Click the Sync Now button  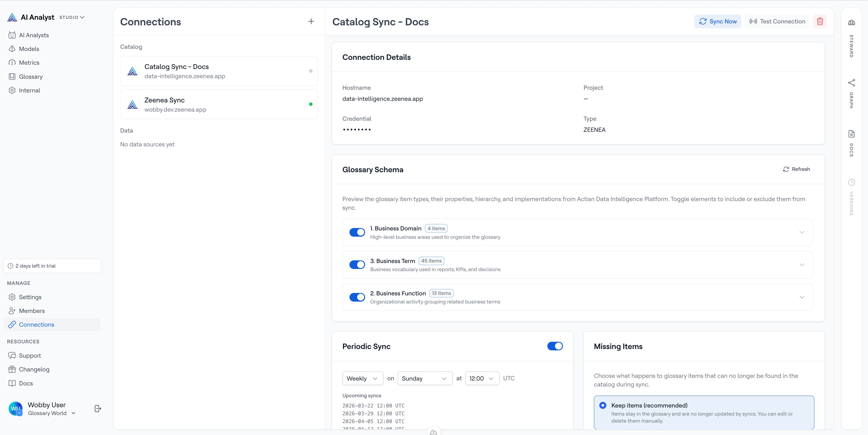[x=718, y=21]
